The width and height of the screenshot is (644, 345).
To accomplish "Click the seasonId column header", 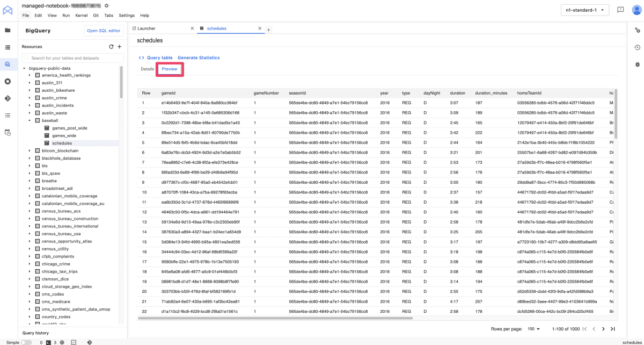I will click(x=297, y=93).
